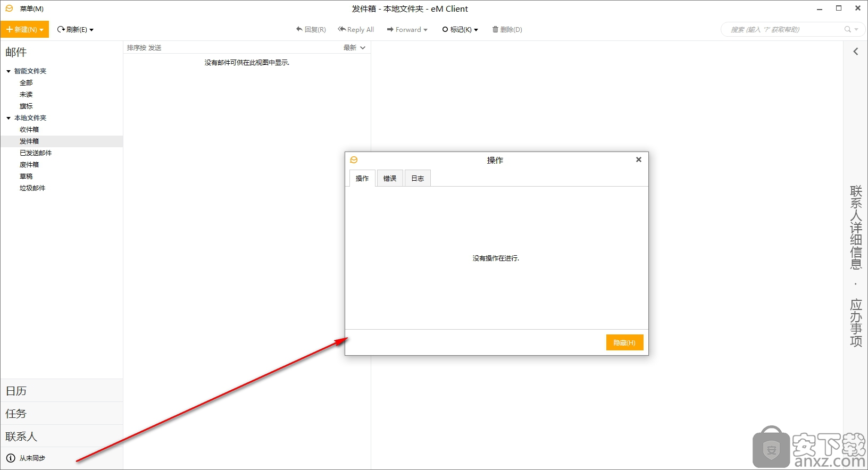Open the 新建(N) dropdown arrow
The height and width of the screenshot is (470, 868).
[x=41, y=30]
